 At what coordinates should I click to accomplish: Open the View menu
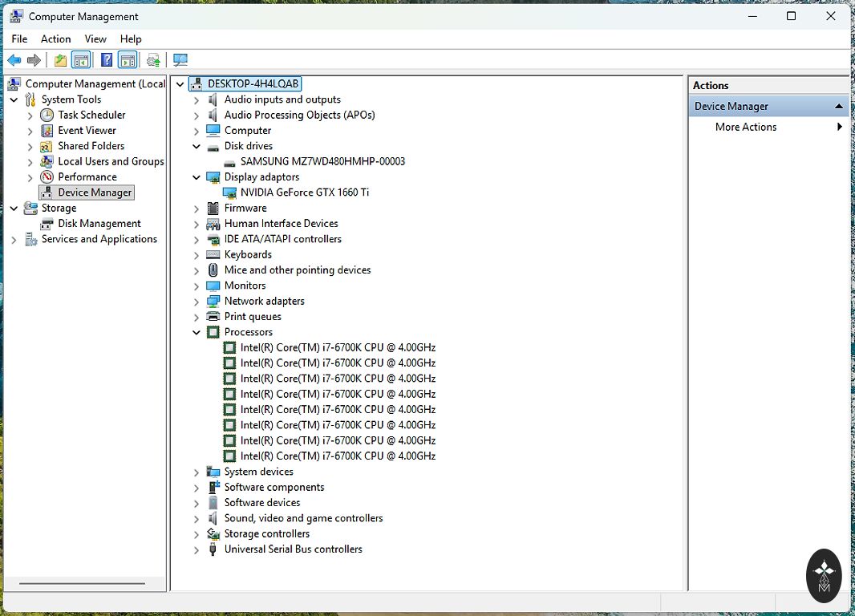pos(95,38)
